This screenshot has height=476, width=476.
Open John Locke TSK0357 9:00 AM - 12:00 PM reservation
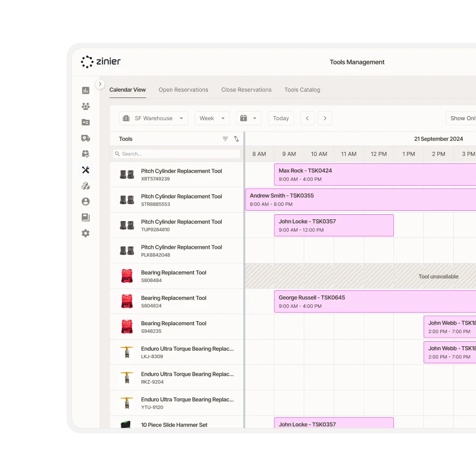[x=334, y=226]
